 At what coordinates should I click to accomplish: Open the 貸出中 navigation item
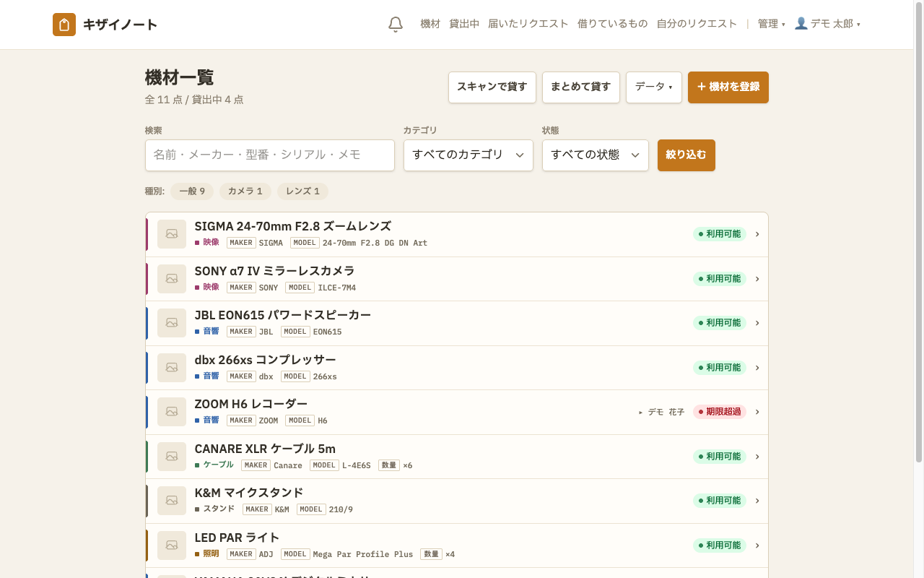[x=464, y=24]
